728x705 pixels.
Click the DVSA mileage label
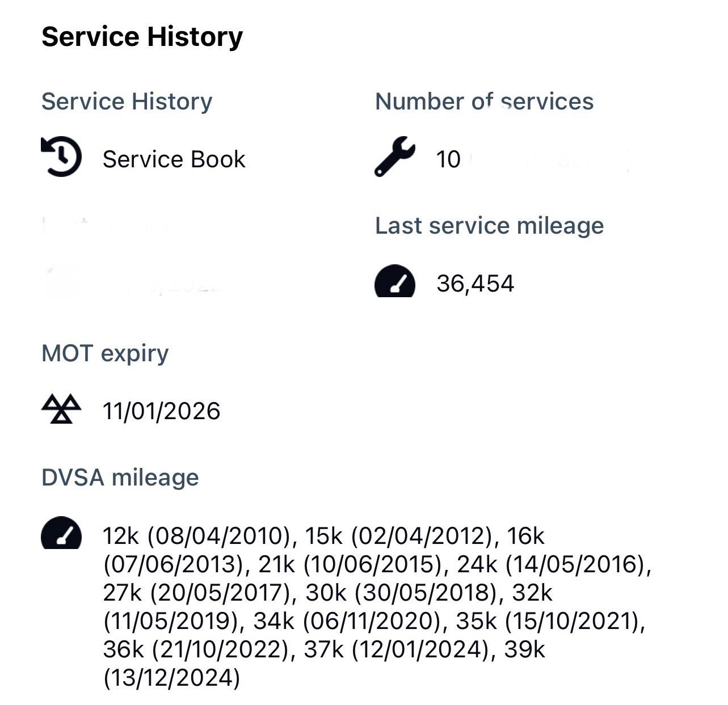[120, 478]
